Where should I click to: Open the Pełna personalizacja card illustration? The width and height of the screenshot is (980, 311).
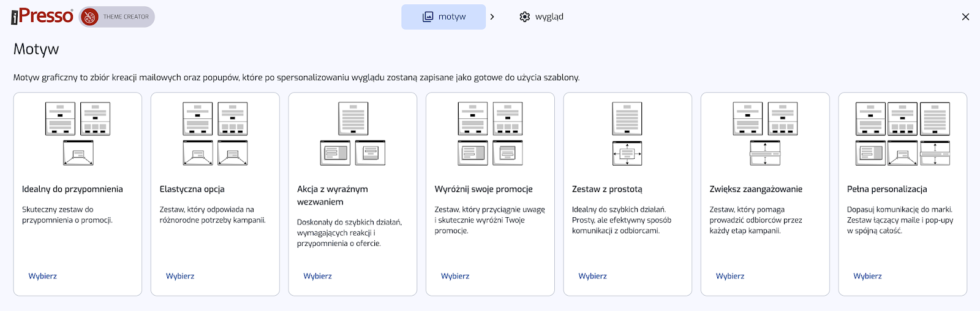(x=903, y=134)
